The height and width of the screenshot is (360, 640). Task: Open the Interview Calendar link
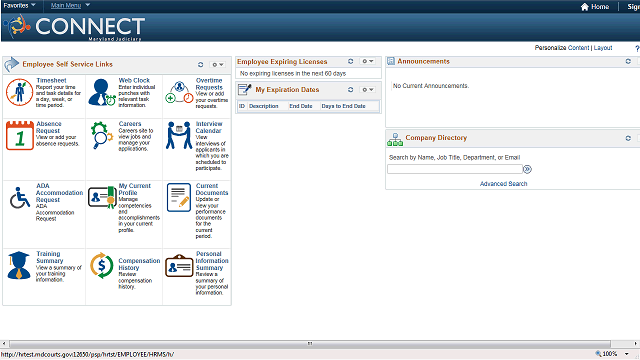pyautogui.click(x=209, y=127)
